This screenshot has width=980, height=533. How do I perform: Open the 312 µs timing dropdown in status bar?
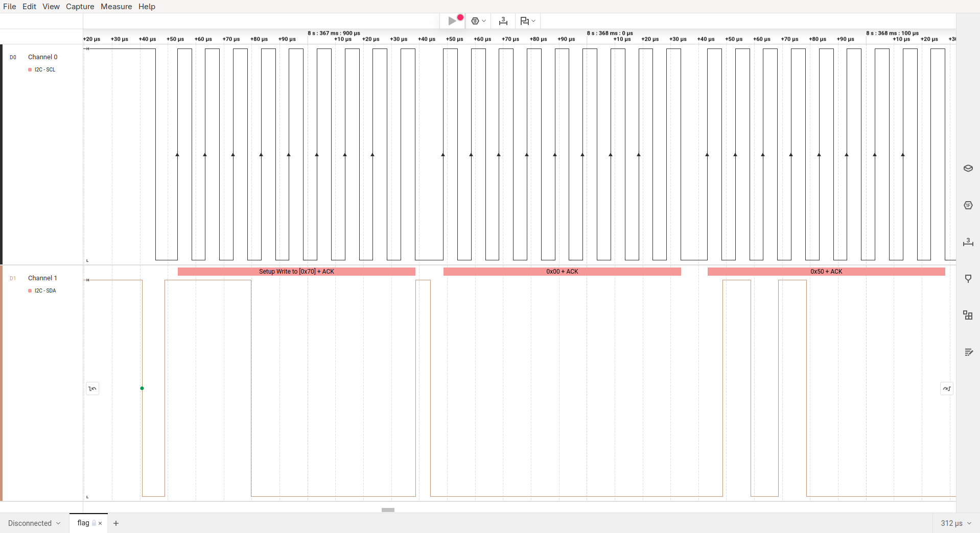pyautogui.click(x=954, y=523)
